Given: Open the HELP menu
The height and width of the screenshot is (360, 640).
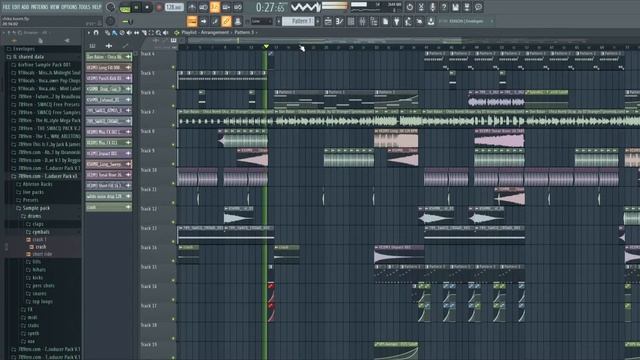Looking at the screenshot, I should pyautogui.click(x=96, y=7).
